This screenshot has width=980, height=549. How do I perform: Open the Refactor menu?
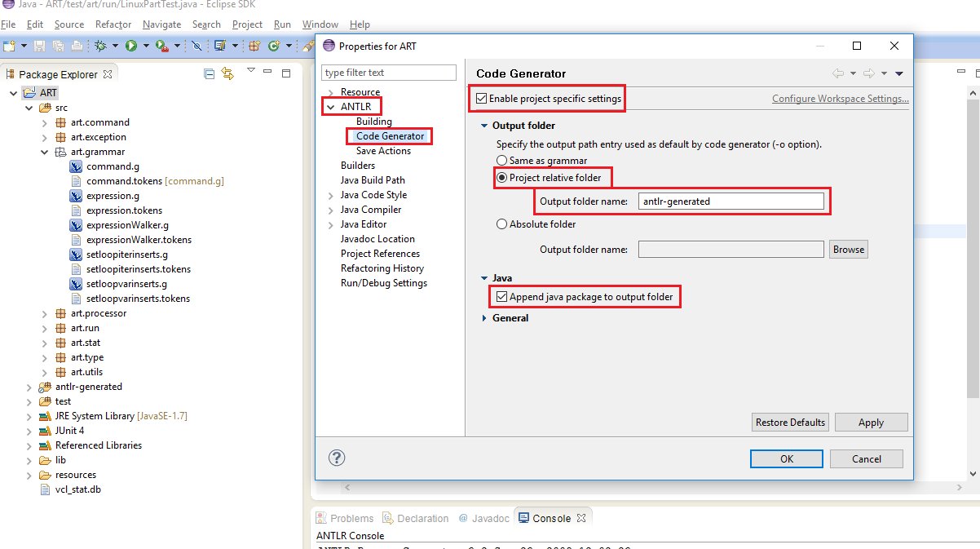tap(113, 24)
